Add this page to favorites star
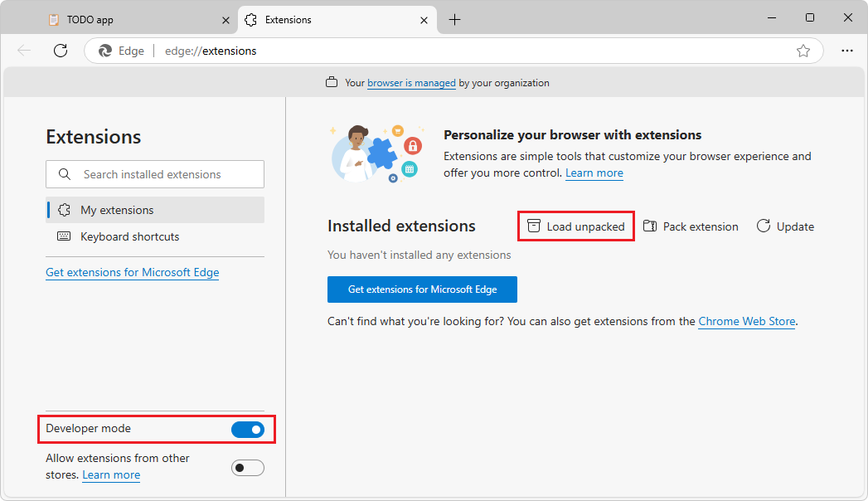Image resolution: width=868 pixels, height=501 pixels. point(803,51)
